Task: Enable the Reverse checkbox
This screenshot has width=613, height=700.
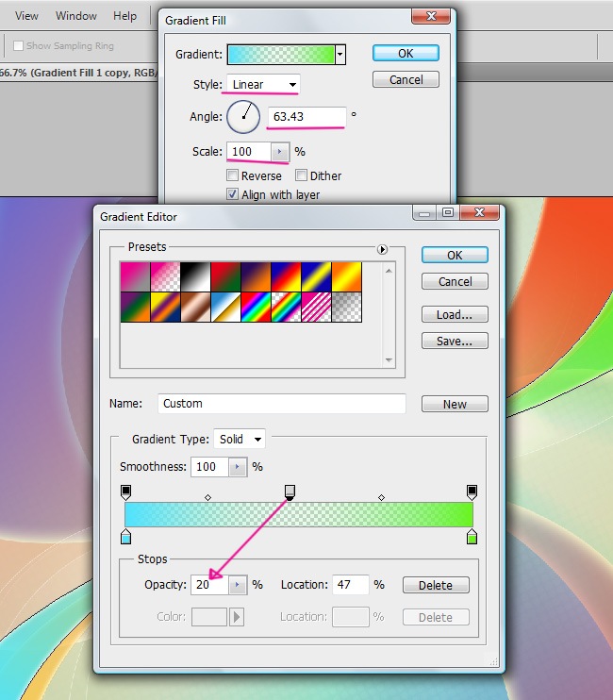Action: [x=233, y=175]
